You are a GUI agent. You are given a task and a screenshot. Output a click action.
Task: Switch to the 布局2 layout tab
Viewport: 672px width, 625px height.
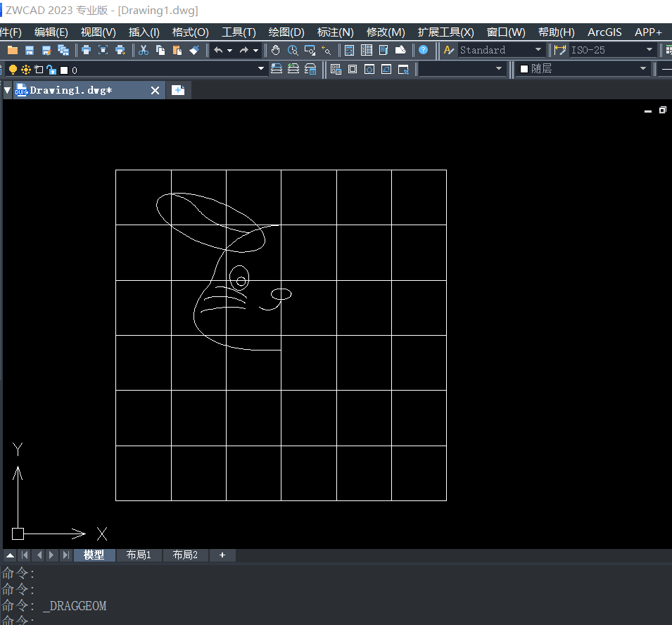coord(185,555)
